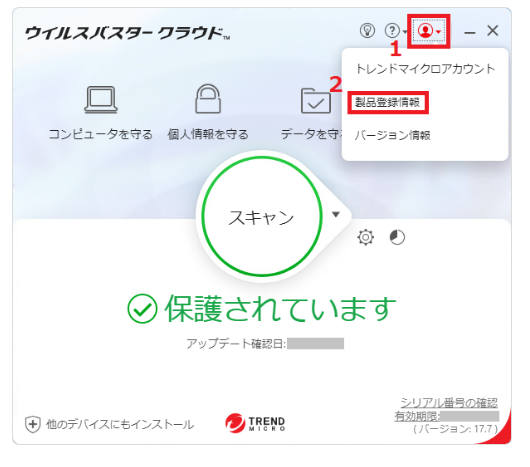Choose バージョン情報 from the menu
530x467 pixels.
click(x=392, y=135)
